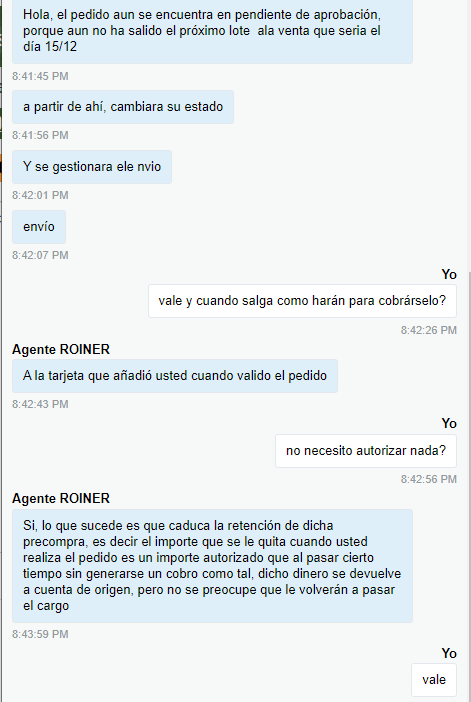Select the "vale y cuando salga" message
This screenshot has height=702, width=471.
pyautogui.click(x=302, y=301)
